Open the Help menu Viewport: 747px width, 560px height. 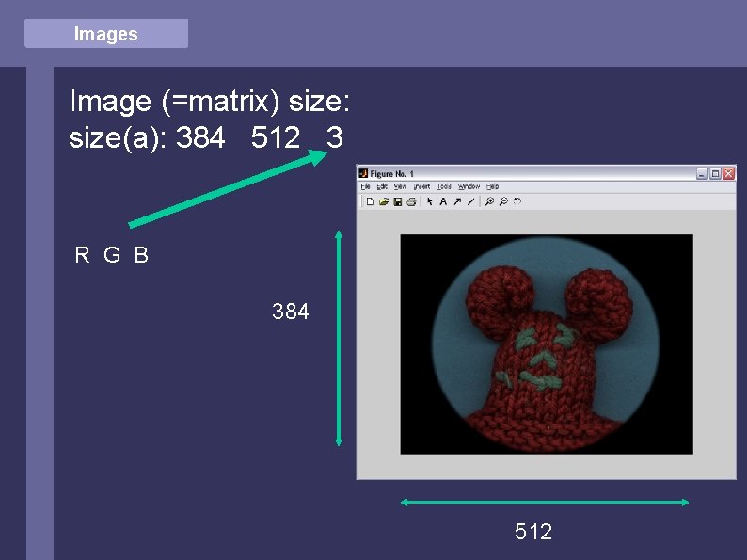[x=492, y=186]
